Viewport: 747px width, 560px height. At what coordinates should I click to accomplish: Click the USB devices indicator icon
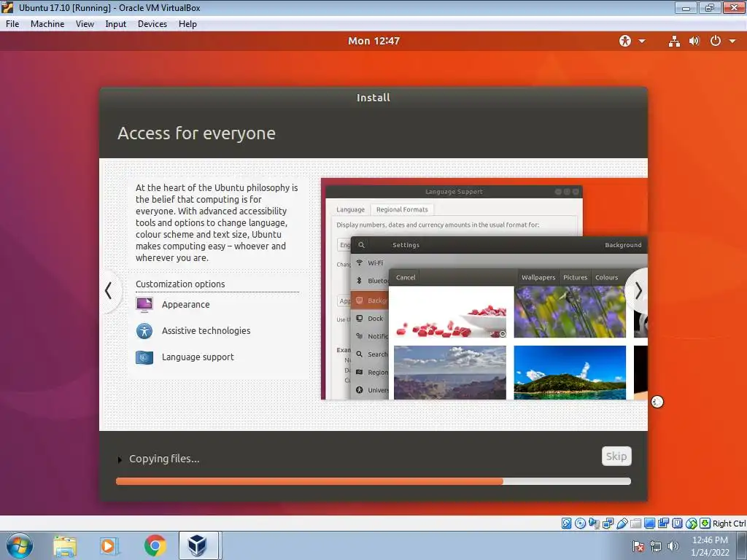(622, 524)
